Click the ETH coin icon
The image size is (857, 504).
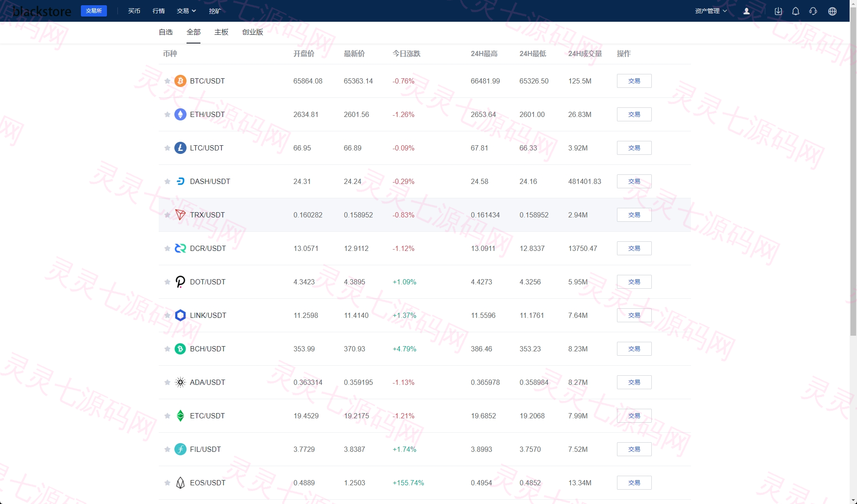click(180, 114)
